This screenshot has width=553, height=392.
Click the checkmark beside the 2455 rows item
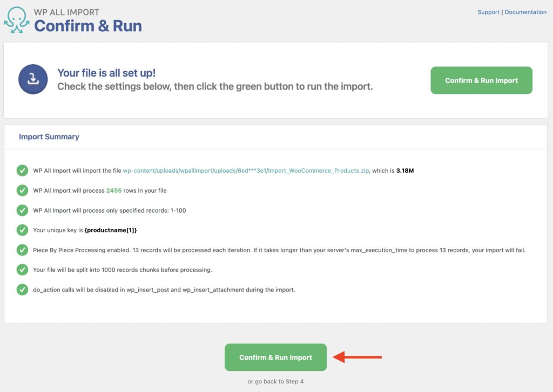pos(22,191)
